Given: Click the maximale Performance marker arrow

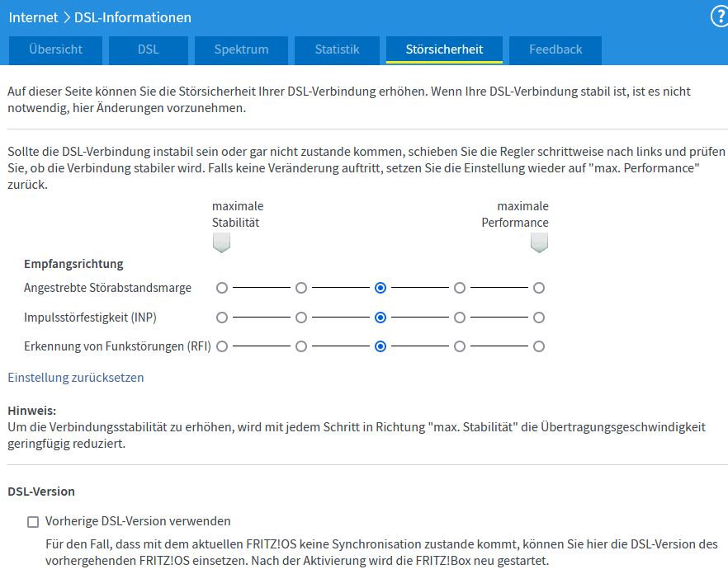Looking at the screenshot, I should [x=540, y=242].
